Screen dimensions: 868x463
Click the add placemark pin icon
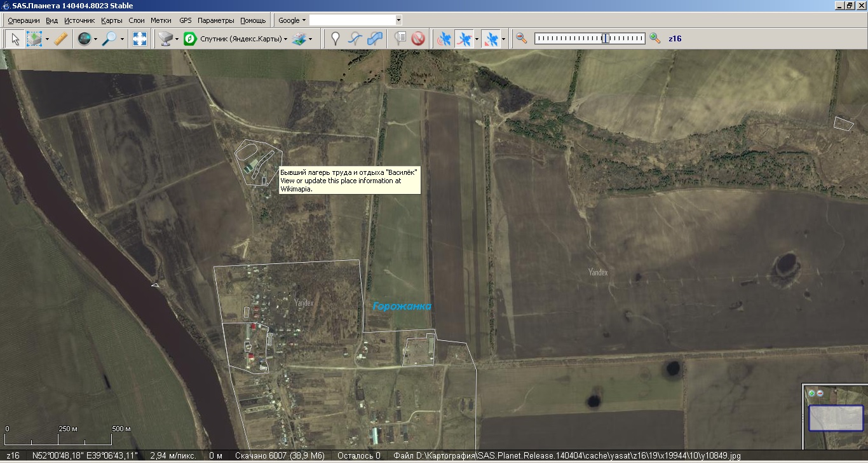pyautogui.click(x=336, y=39)
